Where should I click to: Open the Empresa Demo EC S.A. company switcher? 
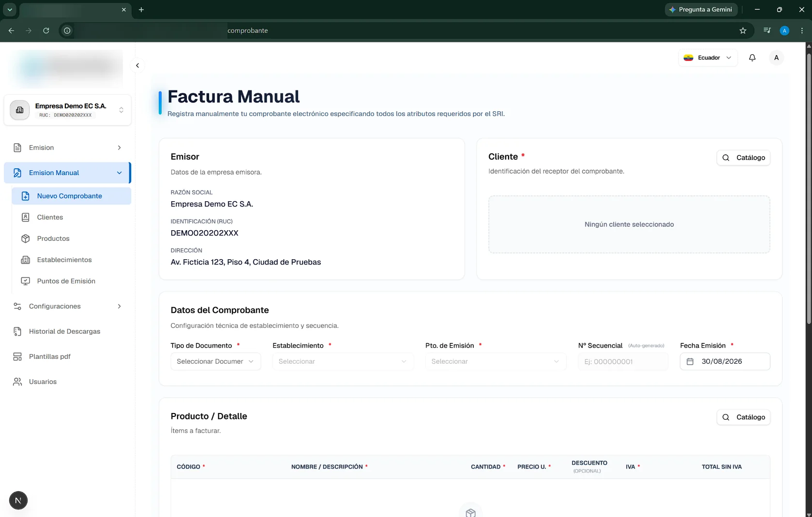click(68, 110)
